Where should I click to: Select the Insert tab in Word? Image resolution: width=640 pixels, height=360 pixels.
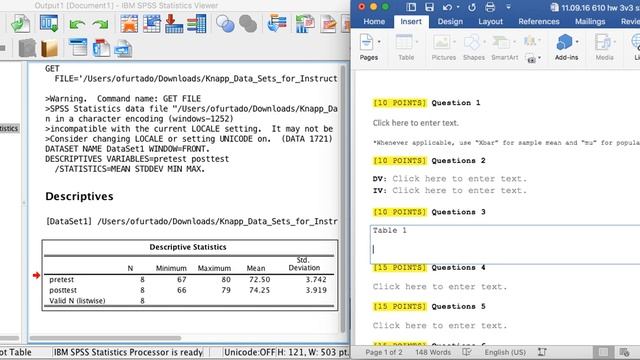411,21
